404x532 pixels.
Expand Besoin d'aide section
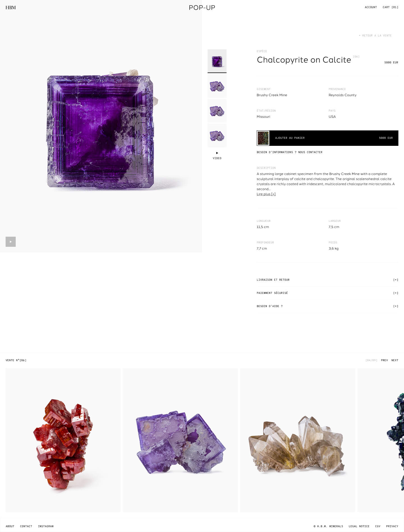(327, 306)
